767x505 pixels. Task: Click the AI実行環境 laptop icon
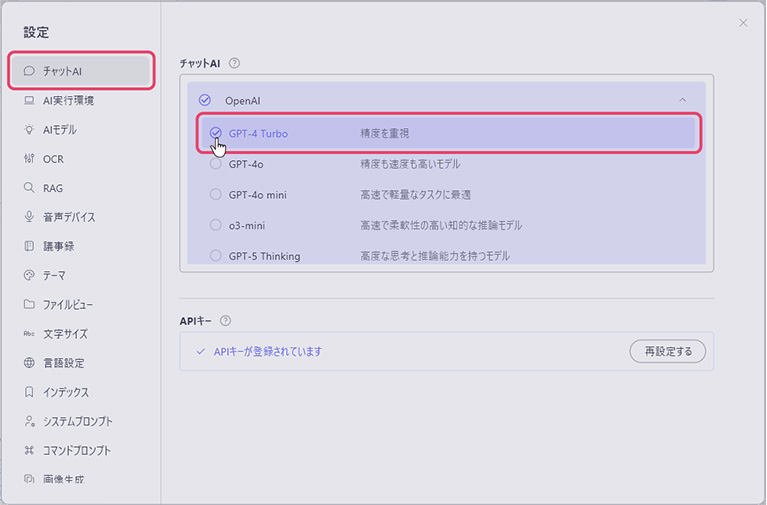[29, 101]
